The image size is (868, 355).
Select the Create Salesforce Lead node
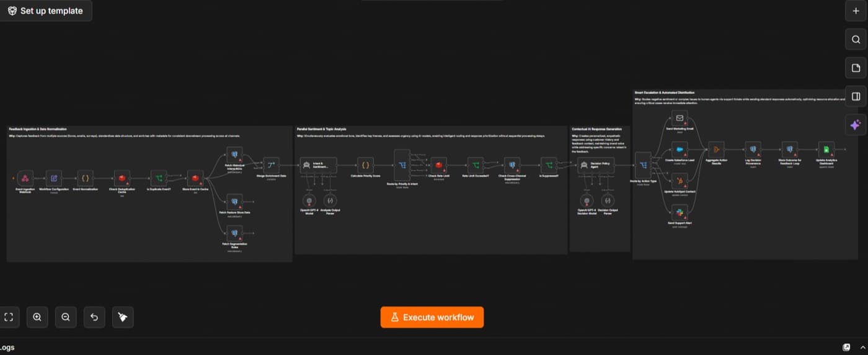tap(680, 150)
